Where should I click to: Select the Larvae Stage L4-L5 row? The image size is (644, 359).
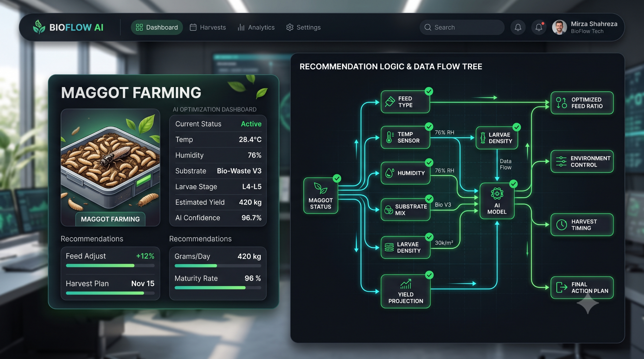(x=218, y=187)
